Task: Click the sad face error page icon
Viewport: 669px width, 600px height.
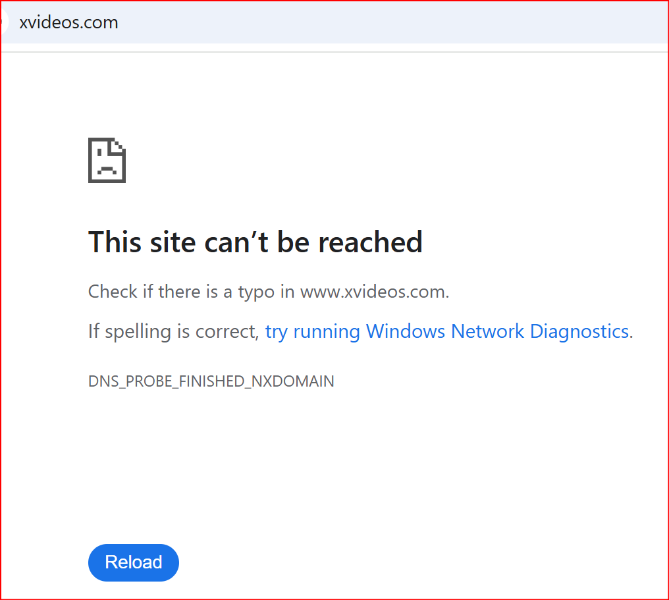Action: pyautogui.click(x=107, y=160)
